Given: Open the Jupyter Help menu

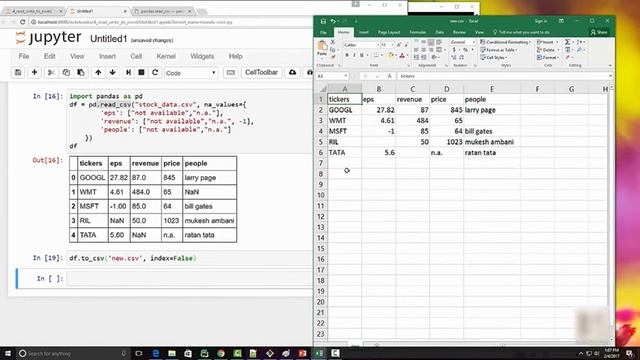Looking at the screenshot, I should 236,56.
